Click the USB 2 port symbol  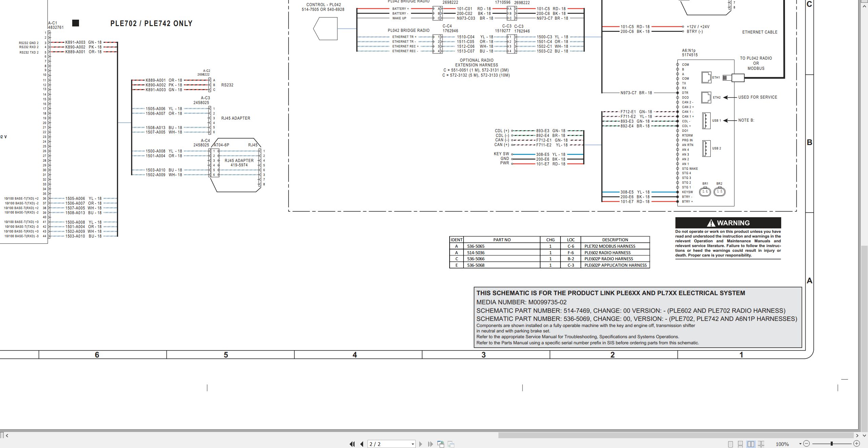tap(706, 148)
